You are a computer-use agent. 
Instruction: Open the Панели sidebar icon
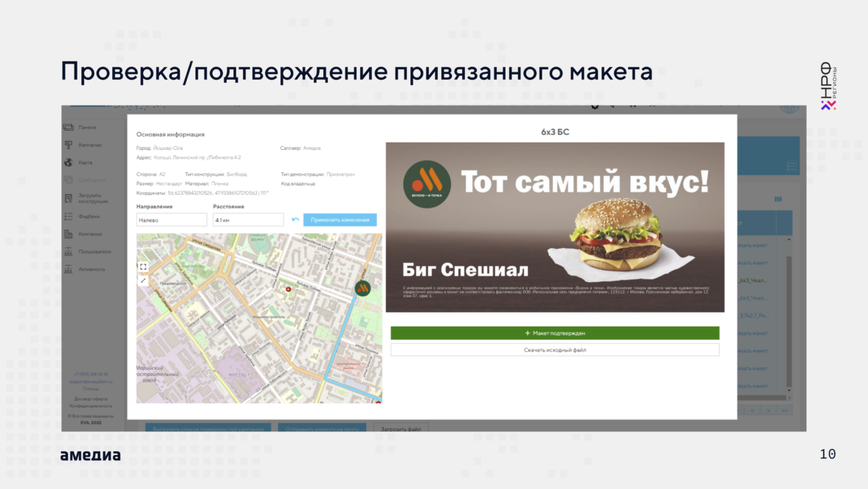click(68, 127)
